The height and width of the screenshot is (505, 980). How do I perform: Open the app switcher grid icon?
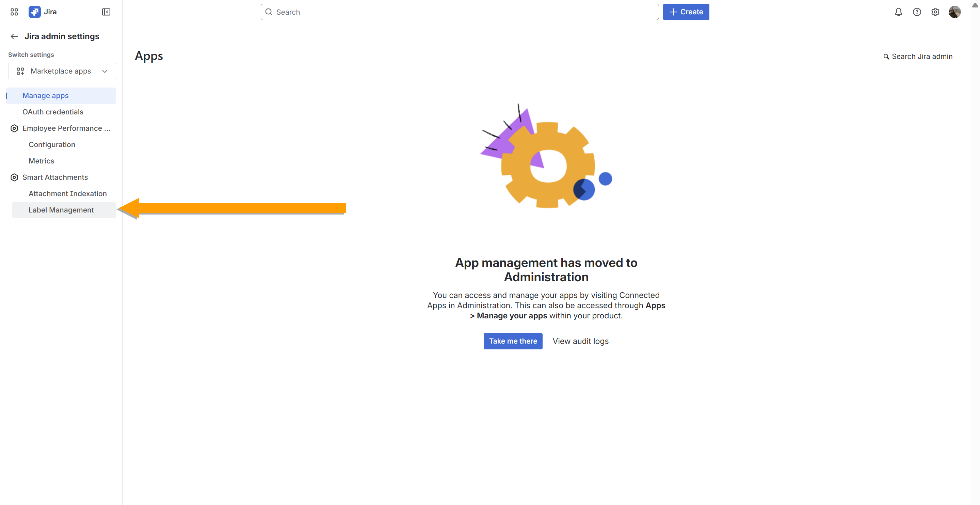[14, 12]
